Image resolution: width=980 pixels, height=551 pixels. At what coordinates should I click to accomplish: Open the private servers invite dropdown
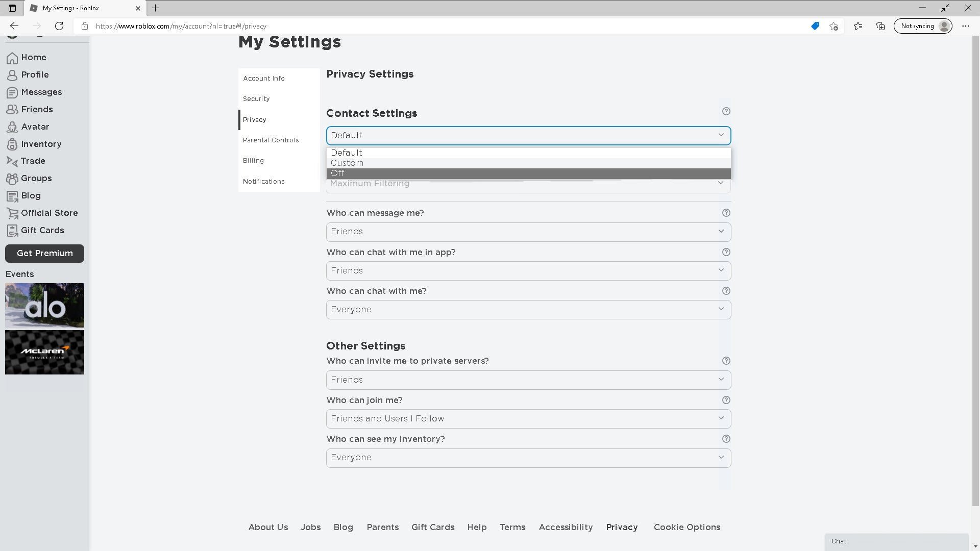coord(528,380)
